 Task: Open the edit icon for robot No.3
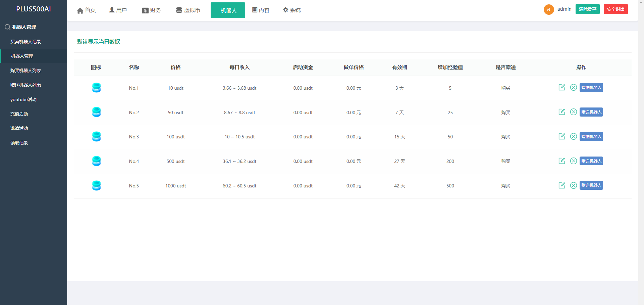pos(562,136)
